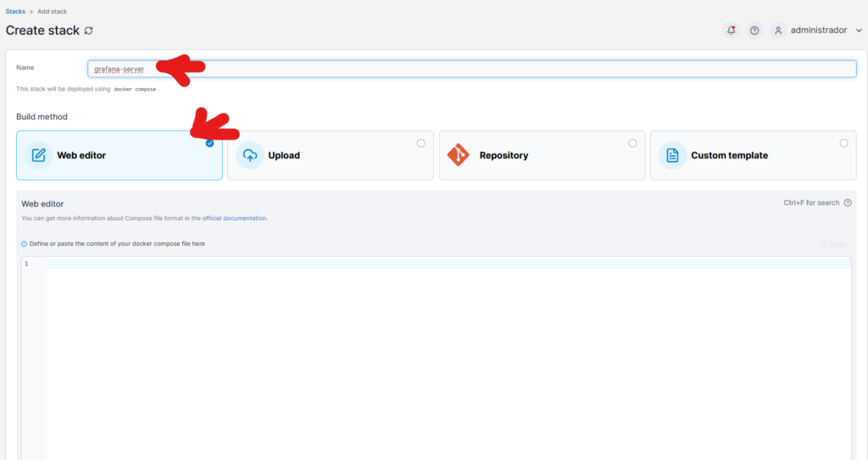Click the help question mark icon in header
The image size is (868, 460).
tap(754, 30)
